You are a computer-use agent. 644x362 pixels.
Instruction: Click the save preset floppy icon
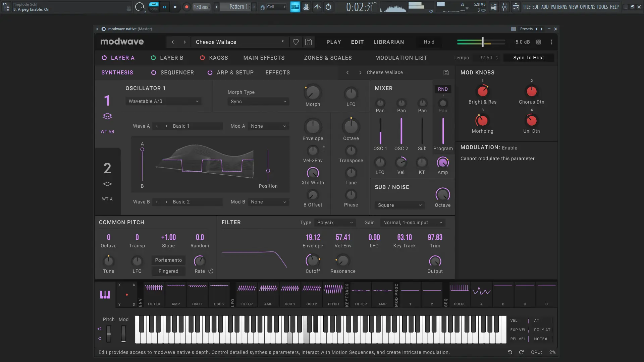coord(309,42)
